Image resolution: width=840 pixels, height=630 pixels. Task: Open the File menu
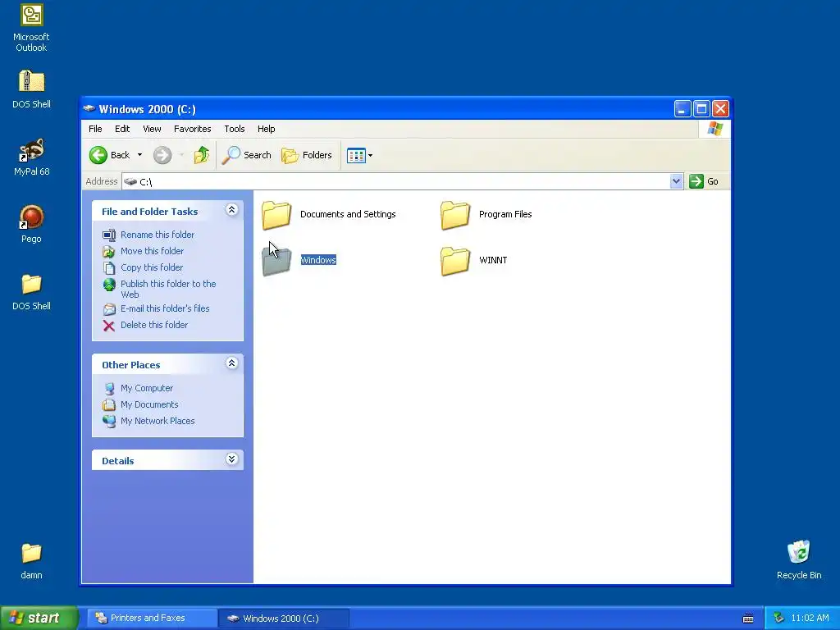[x=95, y=129]
